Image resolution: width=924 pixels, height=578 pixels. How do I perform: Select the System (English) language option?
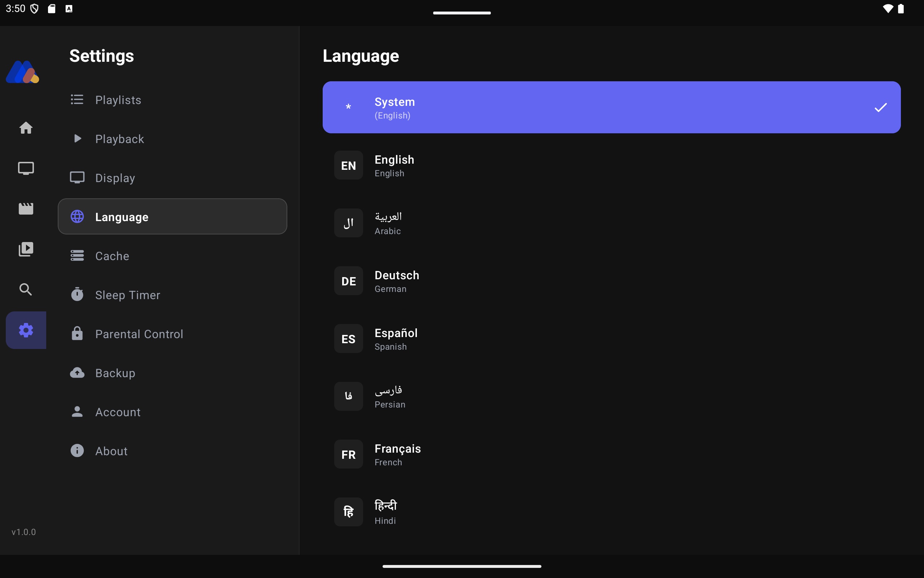tap(612, 107)
